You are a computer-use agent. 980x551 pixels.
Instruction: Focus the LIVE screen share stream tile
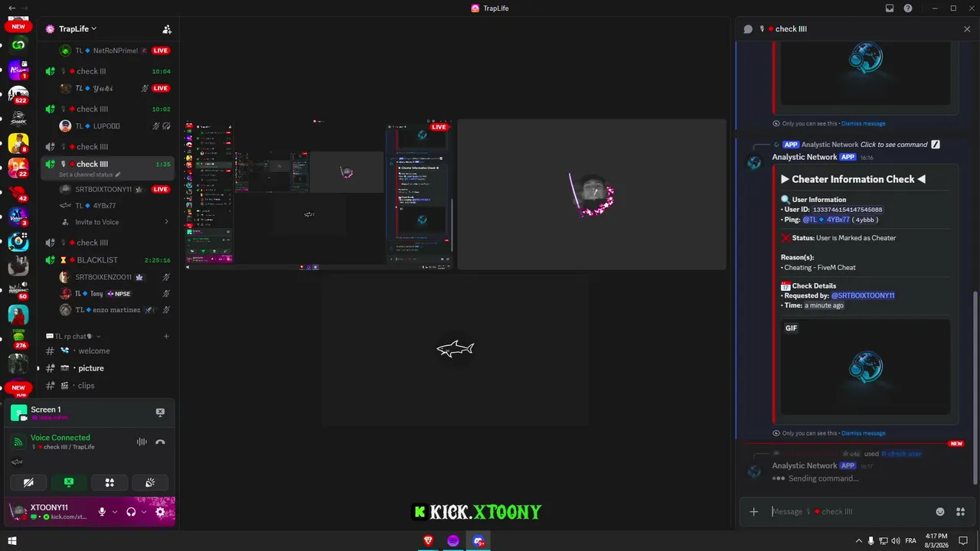point(318,194)
